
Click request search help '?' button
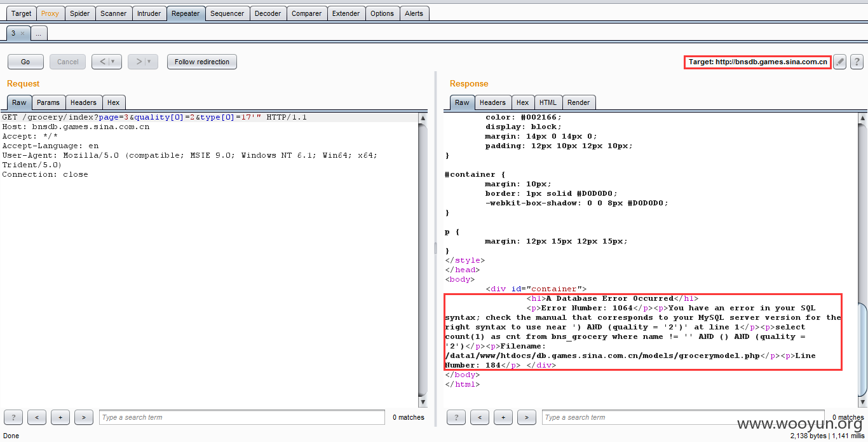(x=13, y=417)
